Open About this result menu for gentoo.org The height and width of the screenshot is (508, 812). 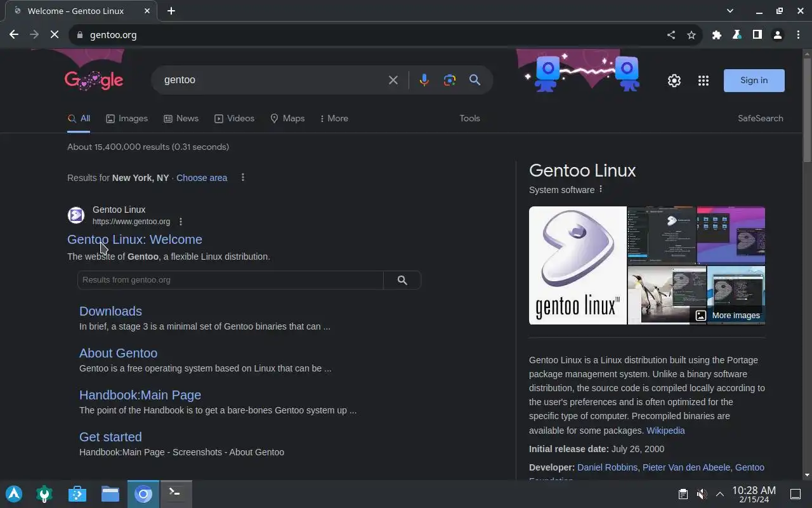coord(181,222)
